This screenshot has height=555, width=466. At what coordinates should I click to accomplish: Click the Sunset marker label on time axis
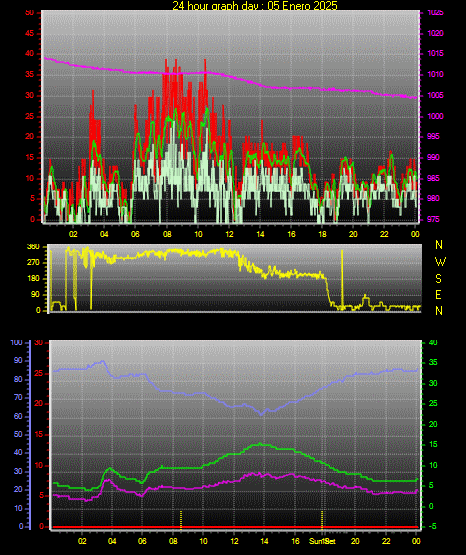[x=322, y=541]
